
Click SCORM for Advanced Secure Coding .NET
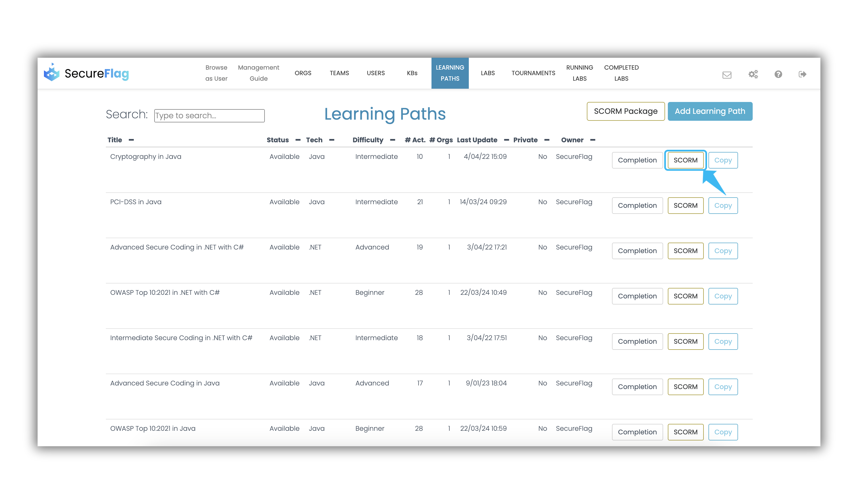click(x=686, y=251)
